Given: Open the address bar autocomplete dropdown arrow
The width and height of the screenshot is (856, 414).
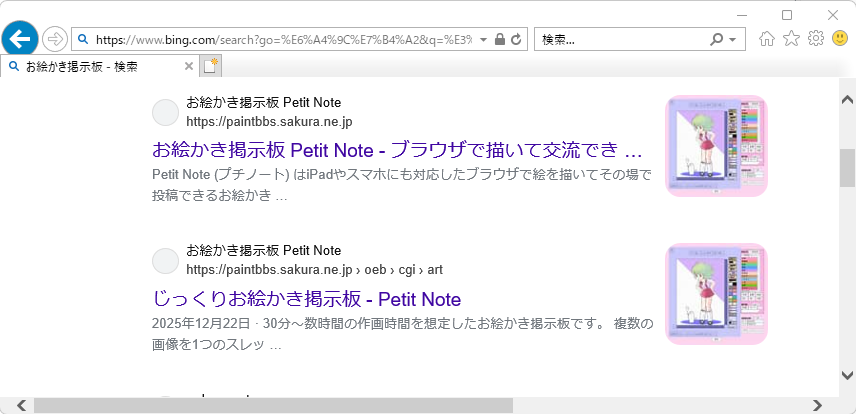Looking at the screenshot, I should coord(483,39).
